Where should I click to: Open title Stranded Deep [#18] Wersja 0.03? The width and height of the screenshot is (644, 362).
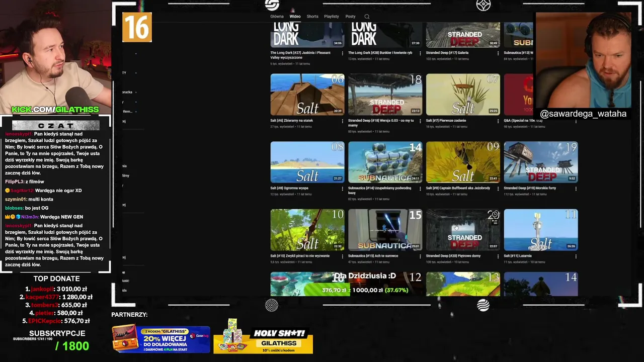(x=381, y=123)
